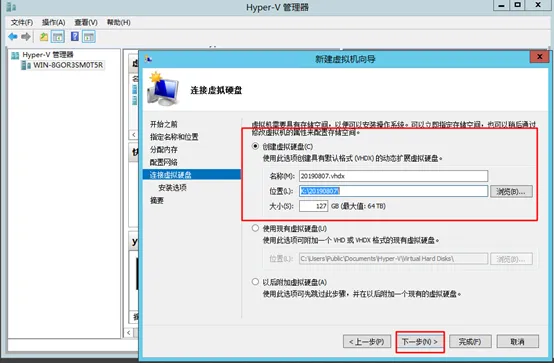Open the 文件(F) menu

(22, 23)
